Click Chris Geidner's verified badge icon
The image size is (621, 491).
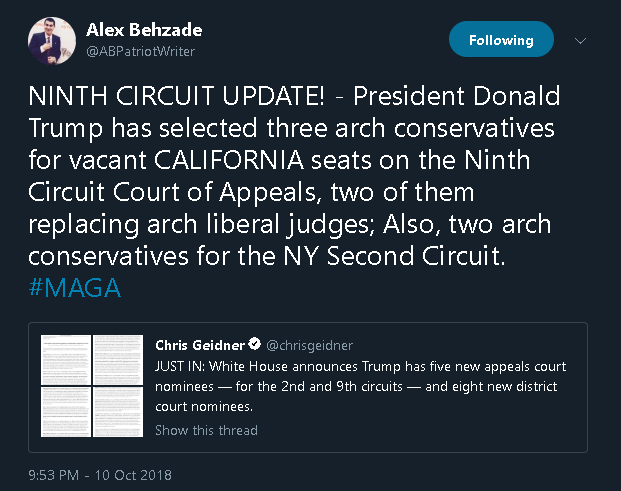pos(257,345)
